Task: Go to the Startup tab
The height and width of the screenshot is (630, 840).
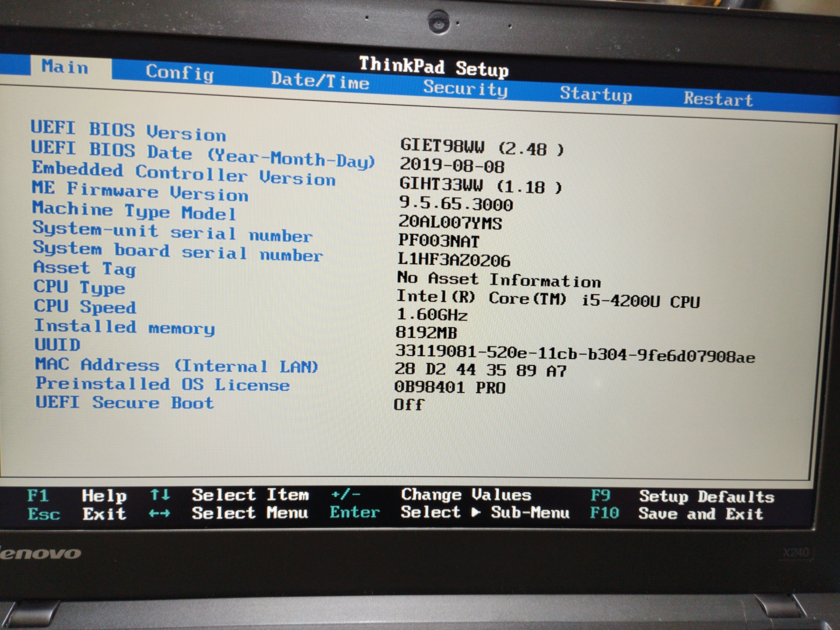Action: point(596,94)
